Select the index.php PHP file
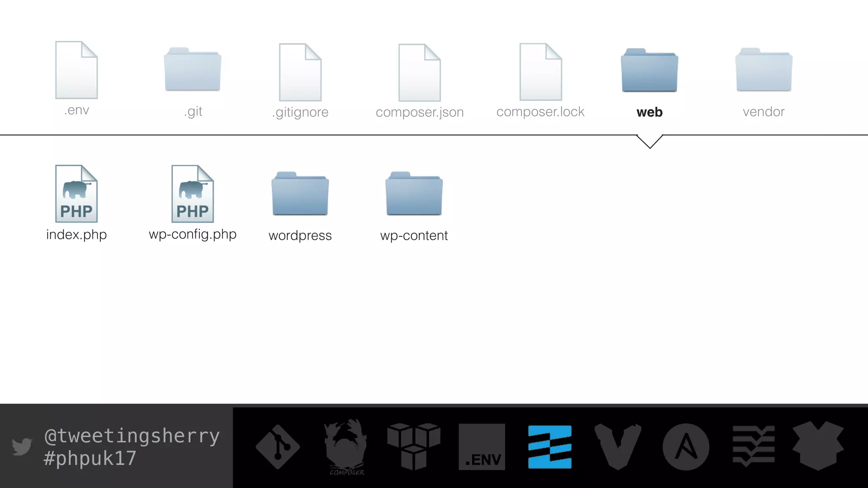Screen dimensions: 868x488 tap(76, 194)
